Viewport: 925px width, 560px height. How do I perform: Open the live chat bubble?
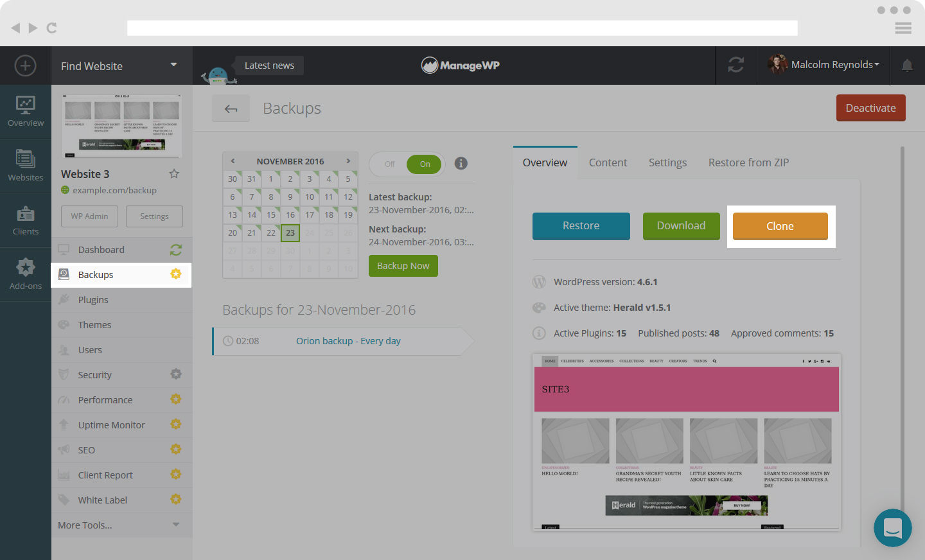tap(893, 528)
